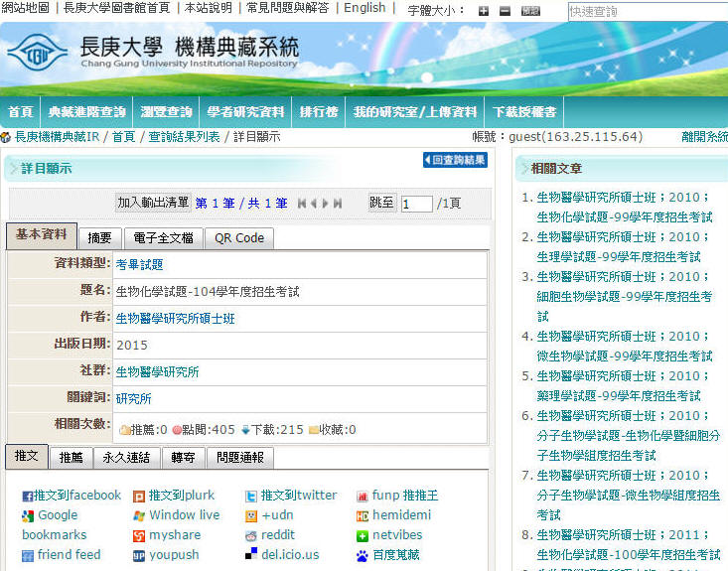Open 網站地圖 link

click(25, 8)
